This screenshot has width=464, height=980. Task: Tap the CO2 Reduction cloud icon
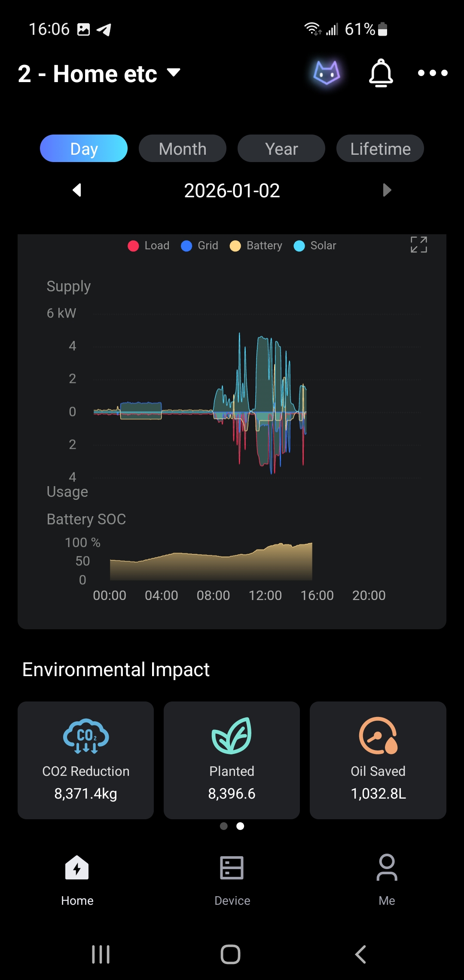(86, 735)
